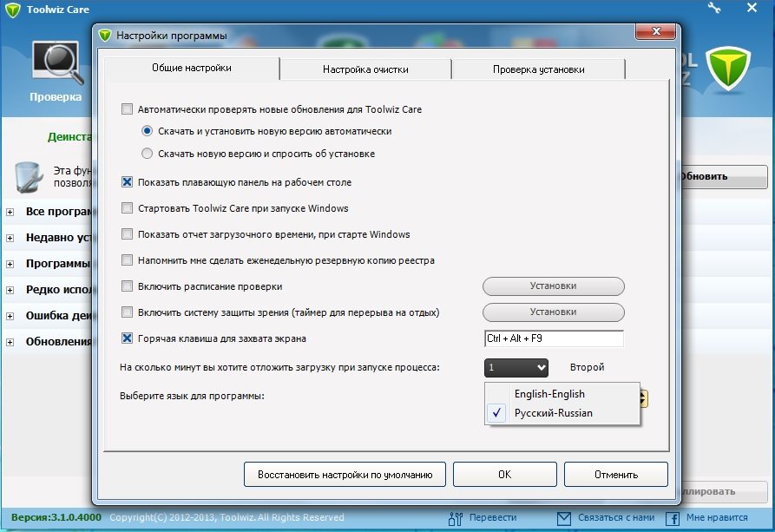Viewport: 775px width, 532px height.
Task: Open the delay minutes dropdown showing 1
Action: pos(516,367)
